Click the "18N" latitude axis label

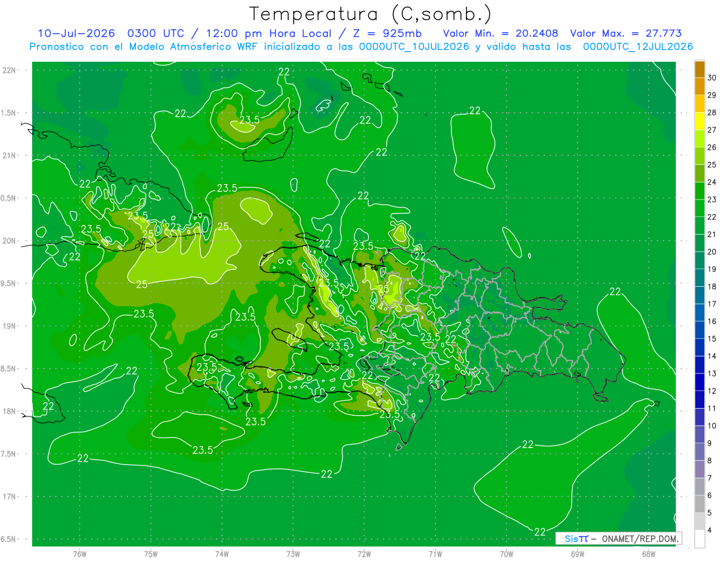click(x=8, y=412)
